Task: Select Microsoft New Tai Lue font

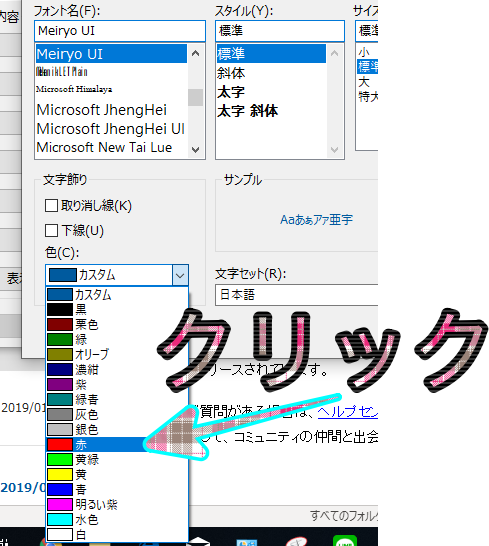Action: (x=111, y=147)
